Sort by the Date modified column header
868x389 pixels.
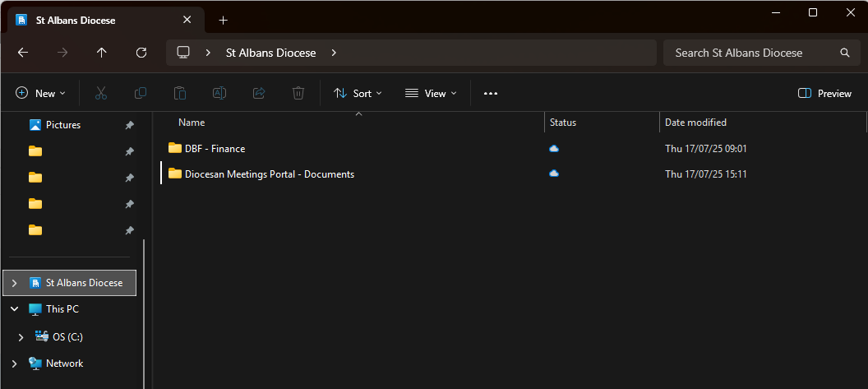tap(695, 123)
